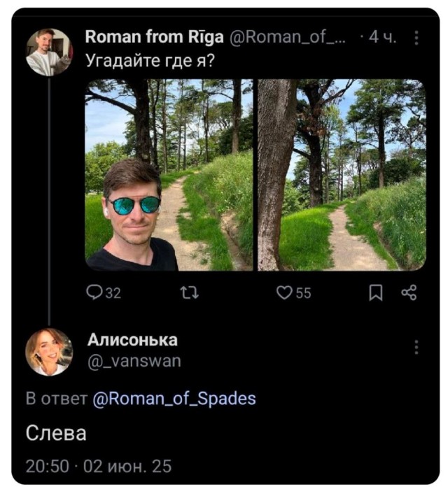The width and height of the screenshot is (448, 496).
Task: Click the share icon on Roman's tweet
Action: tap(409, 294)
